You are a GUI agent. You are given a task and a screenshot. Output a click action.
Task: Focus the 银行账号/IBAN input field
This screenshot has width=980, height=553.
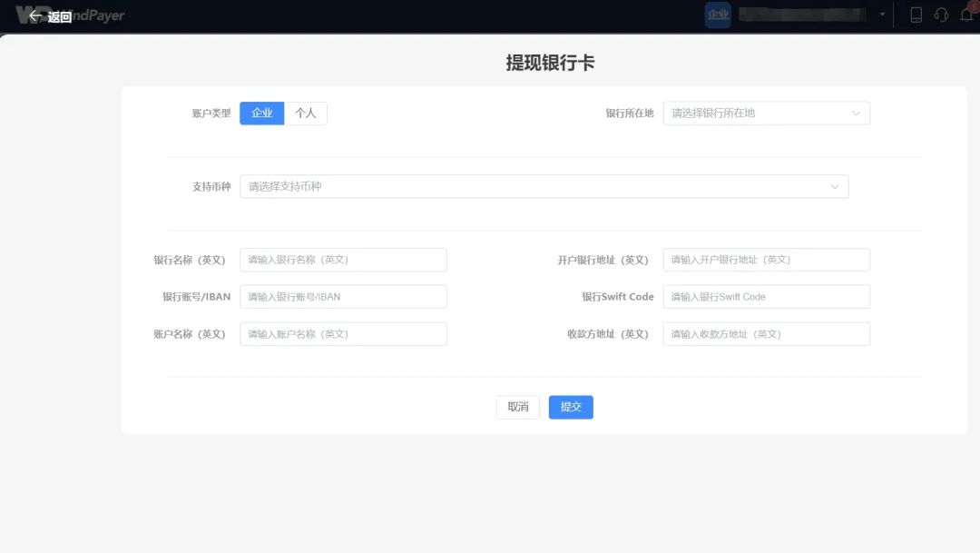343,296
